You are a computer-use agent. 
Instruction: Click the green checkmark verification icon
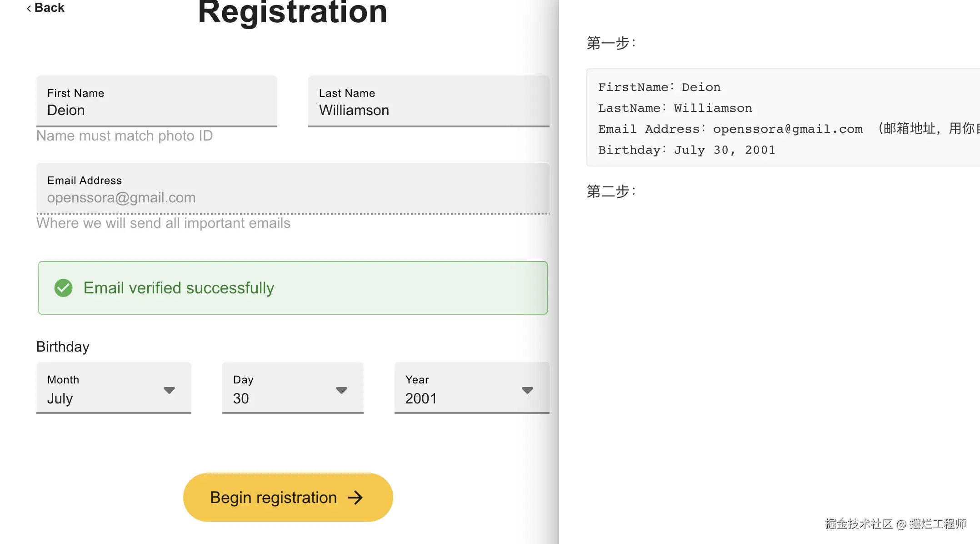63,288
